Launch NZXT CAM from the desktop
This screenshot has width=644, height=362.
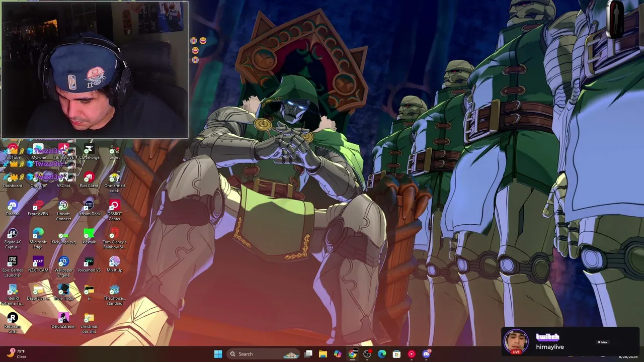(x=38, y=264)
